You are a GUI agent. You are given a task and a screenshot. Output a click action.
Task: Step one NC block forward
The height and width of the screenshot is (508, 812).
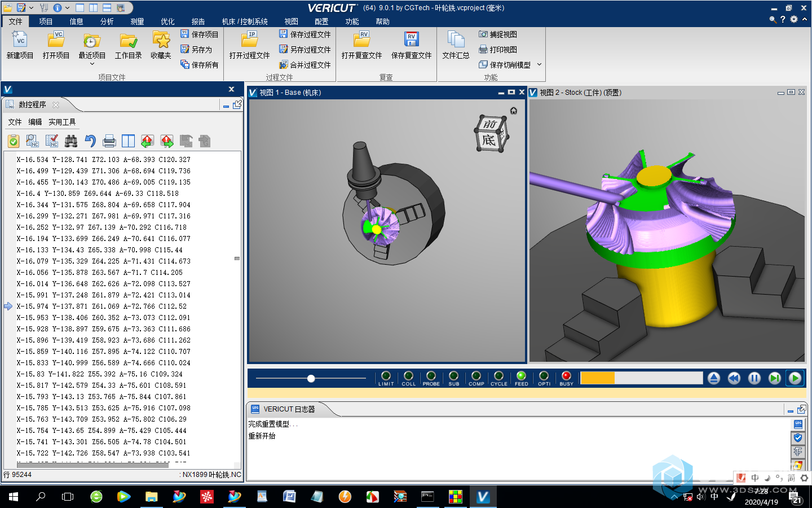point(775,378)
